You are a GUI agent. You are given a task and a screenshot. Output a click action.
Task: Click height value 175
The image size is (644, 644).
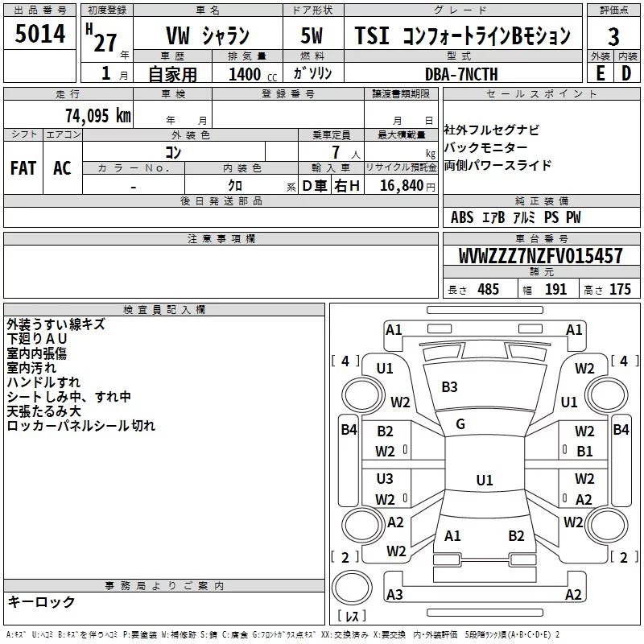point(620,289)
